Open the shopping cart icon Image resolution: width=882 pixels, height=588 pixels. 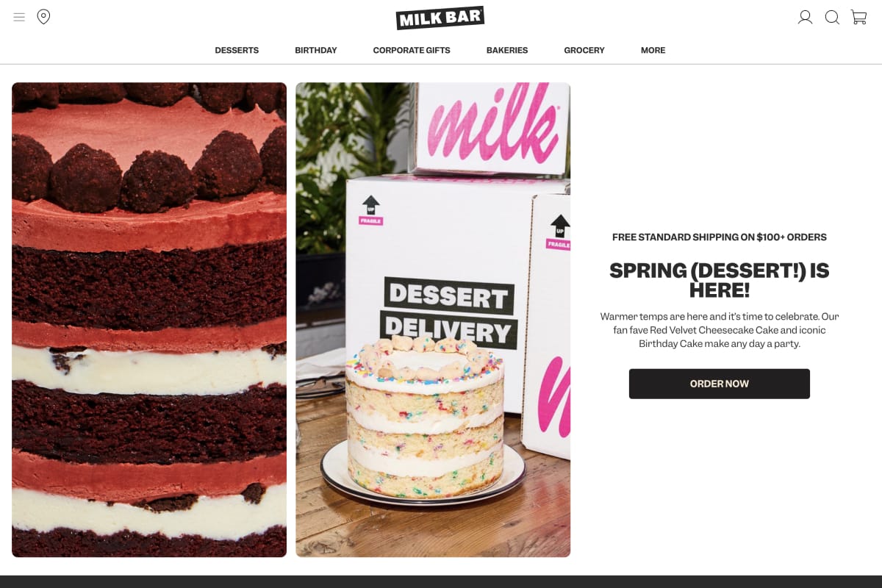(x=858, y=17)
